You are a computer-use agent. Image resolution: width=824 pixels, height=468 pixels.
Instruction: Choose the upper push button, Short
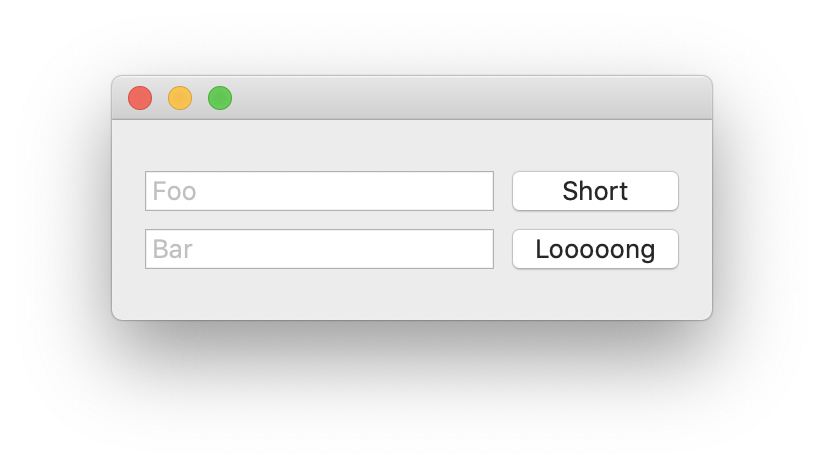595,191
